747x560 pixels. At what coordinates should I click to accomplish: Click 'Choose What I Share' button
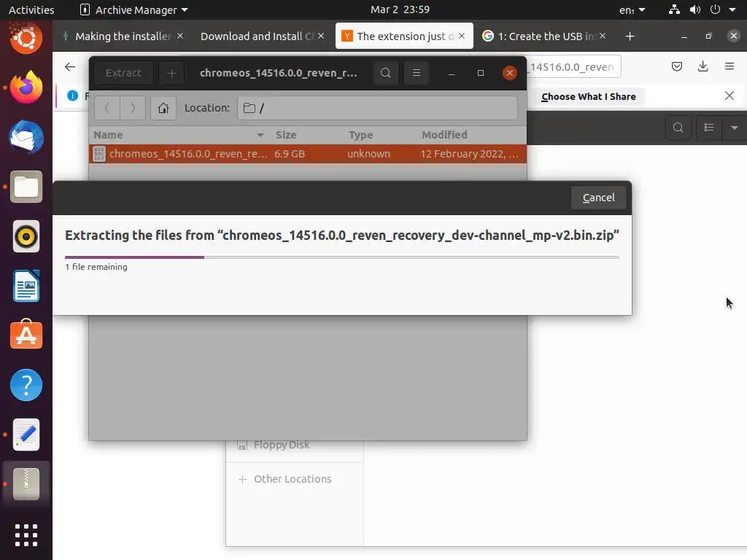pos(589,97)
